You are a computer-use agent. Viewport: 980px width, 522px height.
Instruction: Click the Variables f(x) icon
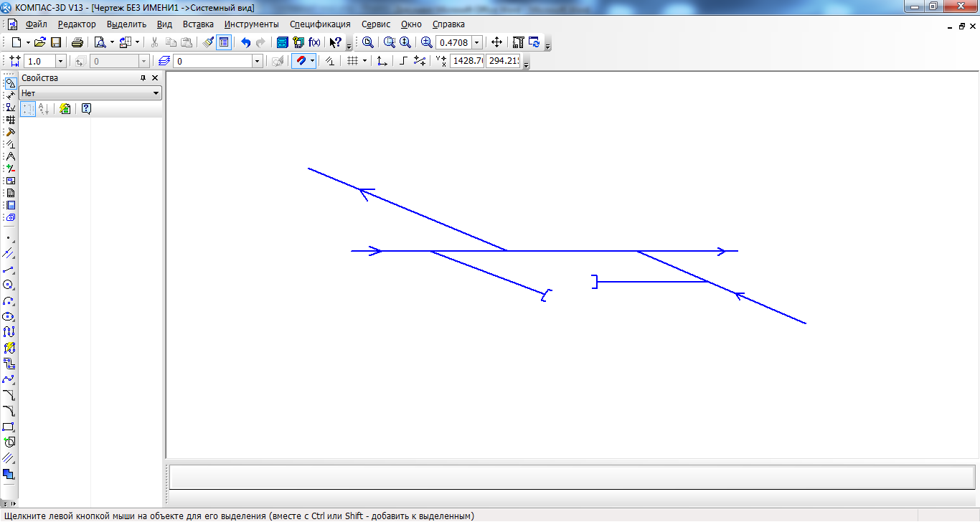coord(314,42)
